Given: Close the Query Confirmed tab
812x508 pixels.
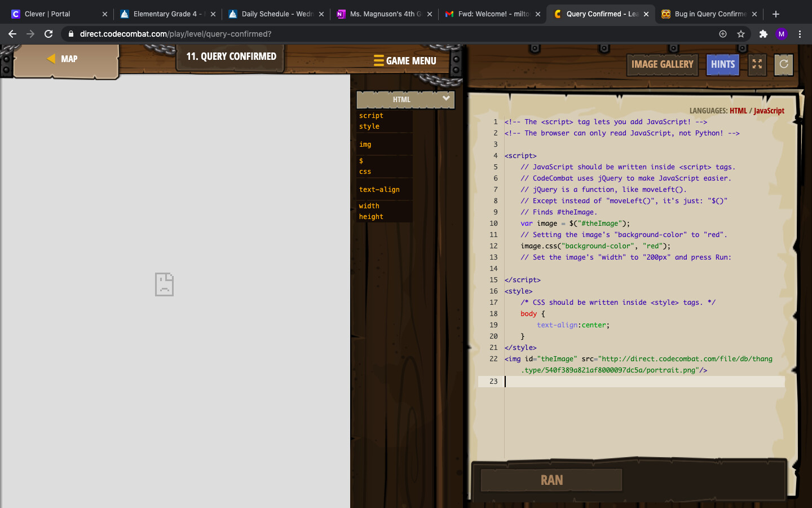Looking at the screenshot, I should (646, 14).
